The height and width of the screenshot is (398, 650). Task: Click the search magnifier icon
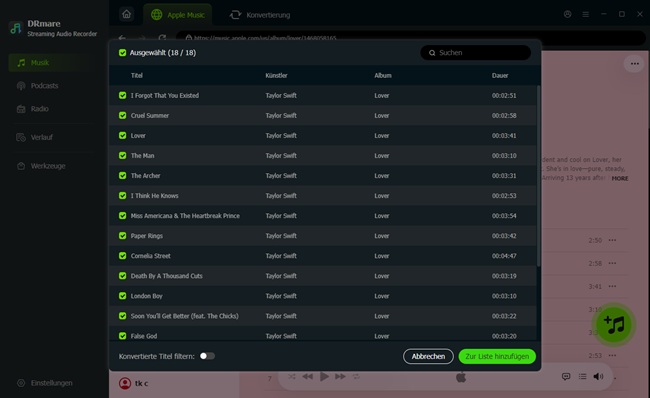pos(432,53)
